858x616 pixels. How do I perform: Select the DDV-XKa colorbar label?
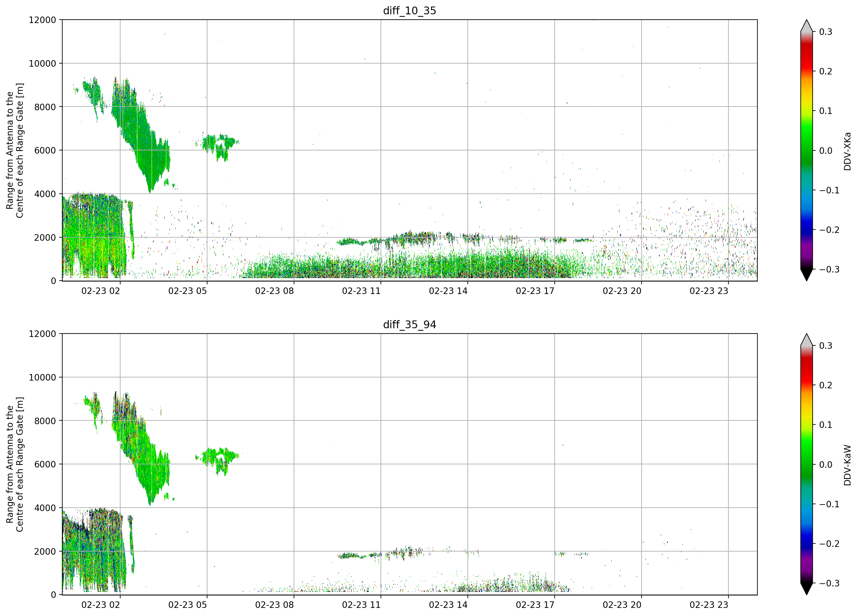(x=847, y=151)
